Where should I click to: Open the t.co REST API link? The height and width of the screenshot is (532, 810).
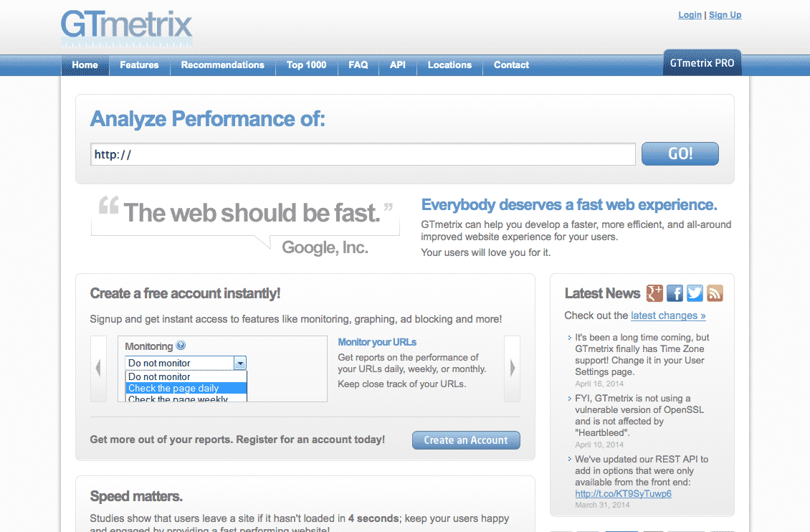point(623,493)
